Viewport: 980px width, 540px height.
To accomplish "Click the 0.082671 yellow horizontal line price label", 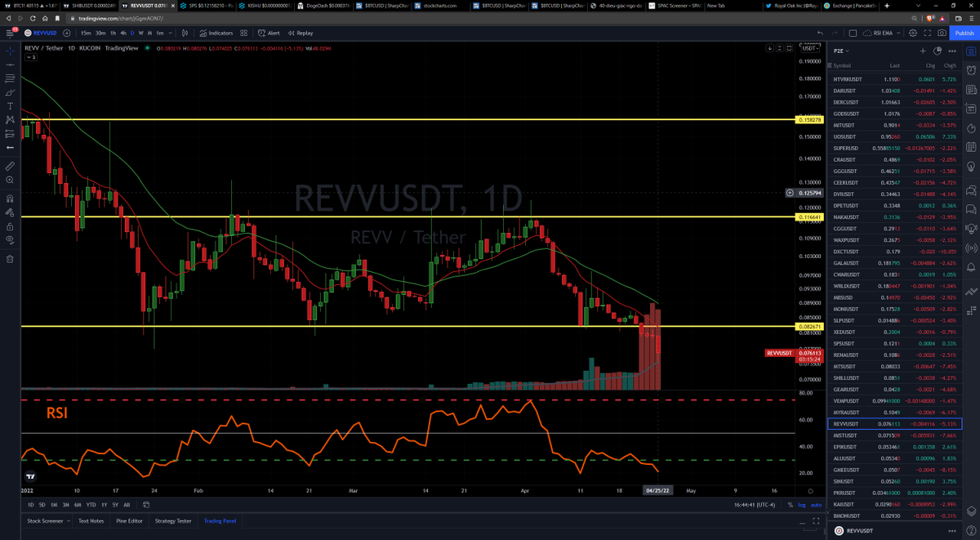I will [x=809, y=327].
